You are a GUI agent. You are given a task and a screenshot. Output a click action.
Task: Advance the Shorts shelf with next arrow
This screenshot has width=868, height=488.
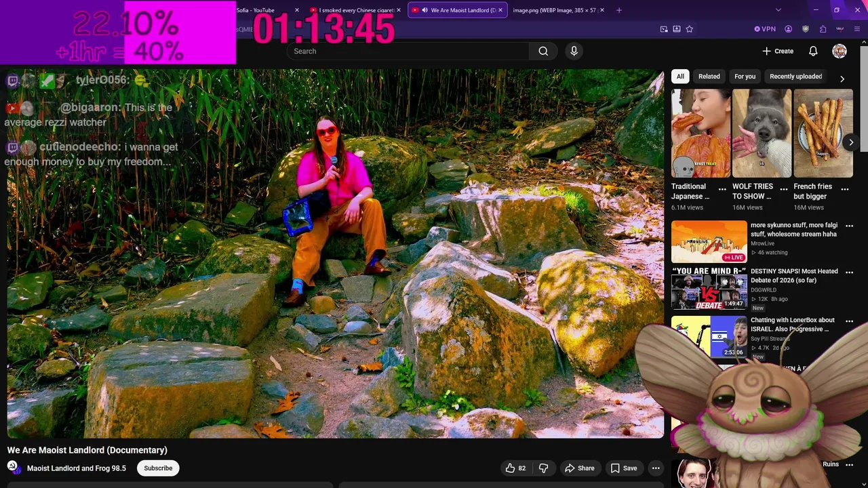(x=851, y=142)
